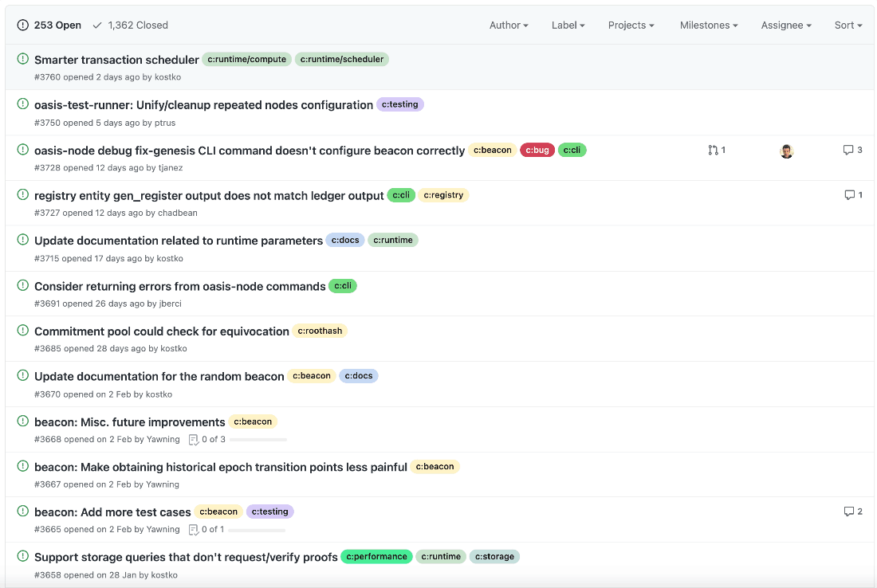Open linked pull request icon on issue #3728
Screen dimensions: 877x588
coord(713,150)
